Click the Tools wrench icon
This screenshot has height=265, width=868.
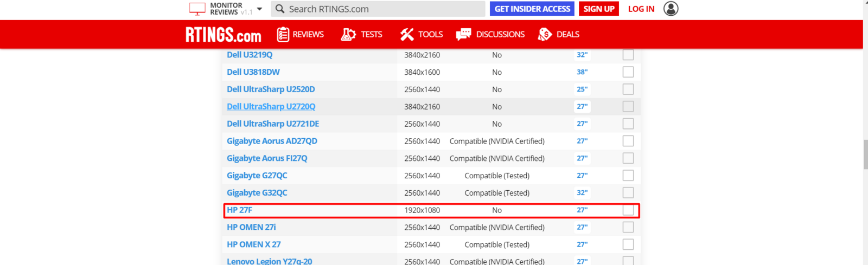click(407, 35)
